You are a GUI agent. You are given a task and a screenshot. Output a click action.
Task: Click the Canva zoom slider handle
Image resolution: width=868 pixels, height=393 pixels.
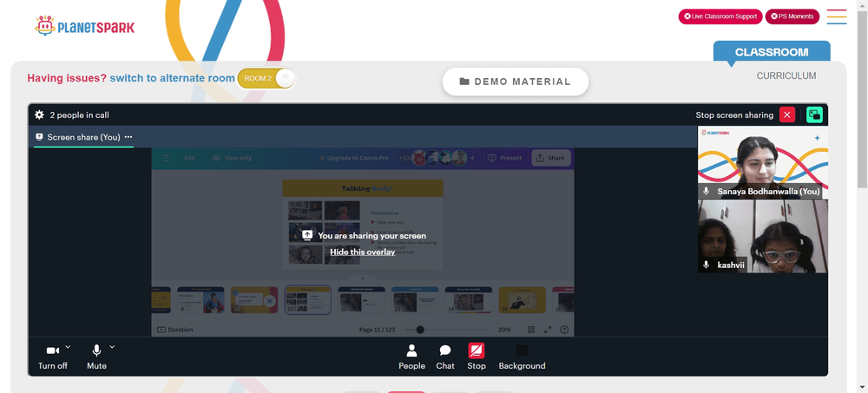pos(420,330)
